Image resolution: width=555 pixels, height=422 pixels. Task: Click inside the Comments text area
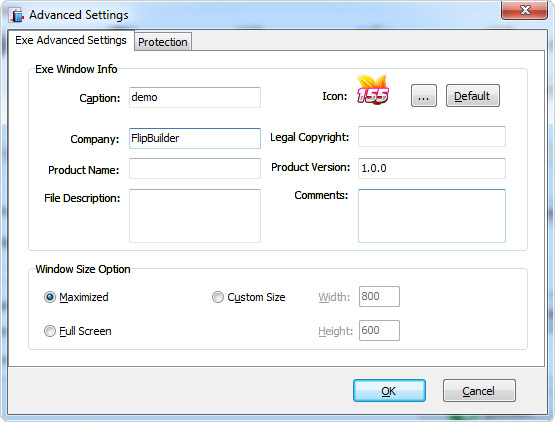(432, 216)
